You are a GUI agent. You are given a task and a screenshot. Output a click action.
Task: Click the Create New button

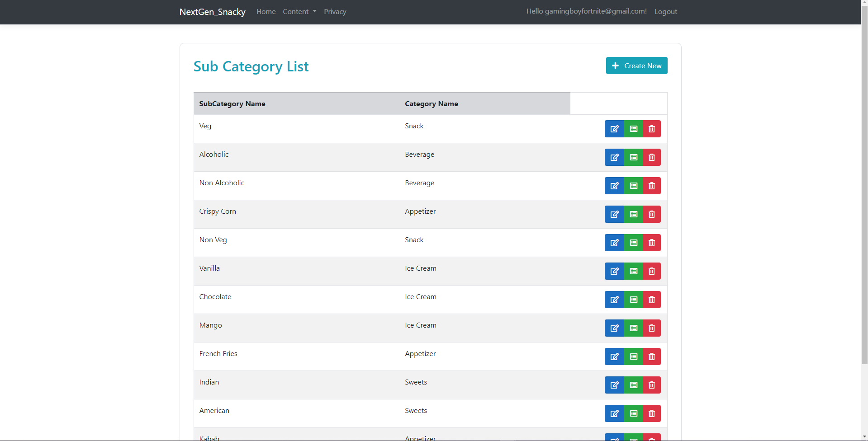coord(636,66)
